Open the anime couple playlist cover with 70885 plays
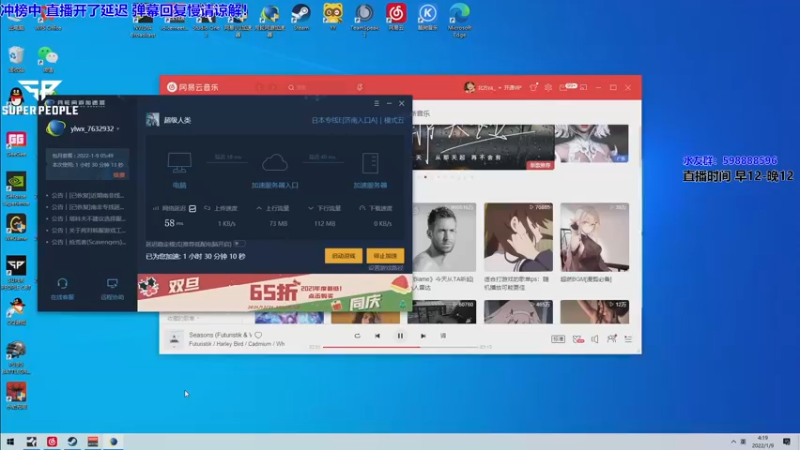The width and height of the screenshot is (800, 450). click(x=518, y=237)
